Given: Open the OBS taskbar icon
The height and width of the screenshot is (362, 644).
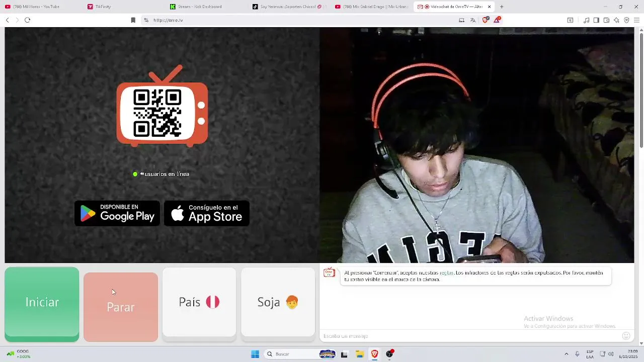Looking at the screenshot, I should [389, 354].
